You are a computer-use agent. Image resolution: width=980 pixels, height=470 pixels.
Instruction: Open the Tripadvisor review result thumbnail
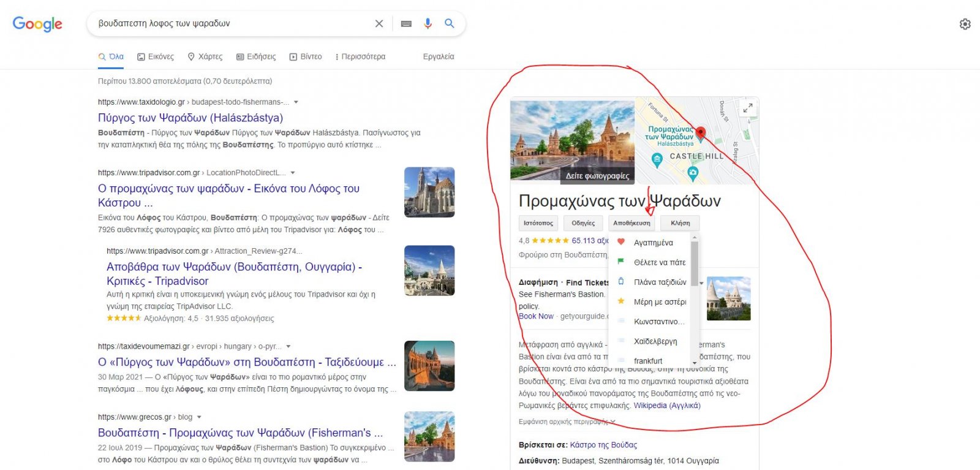click(429, 271)
